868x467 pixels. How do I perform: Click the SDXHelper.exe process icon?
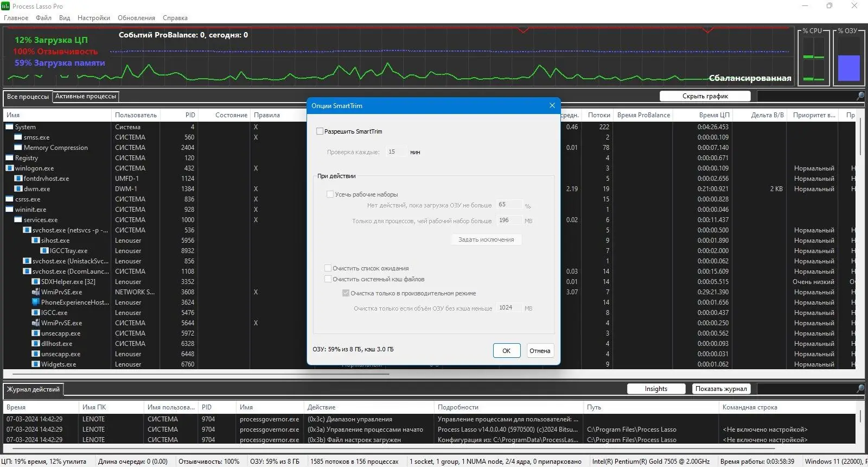tap(35, 282)
